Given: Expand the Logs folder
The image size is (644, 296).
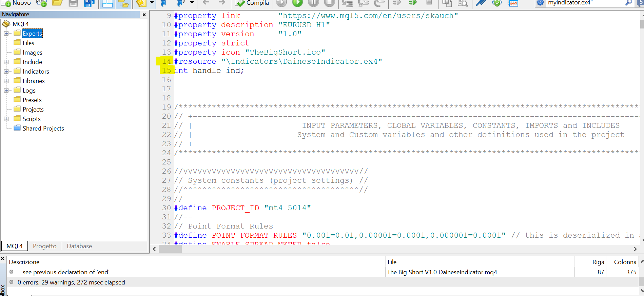Looking at the screenshot, I should [x=6, y=90].
